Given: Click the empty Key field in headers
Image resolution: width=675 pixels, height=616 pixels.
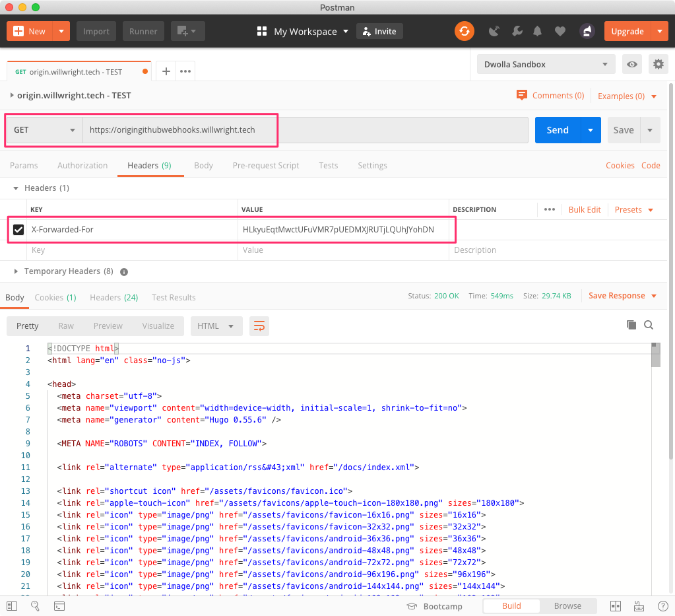Looking at the screenshot, I should 132,250.
